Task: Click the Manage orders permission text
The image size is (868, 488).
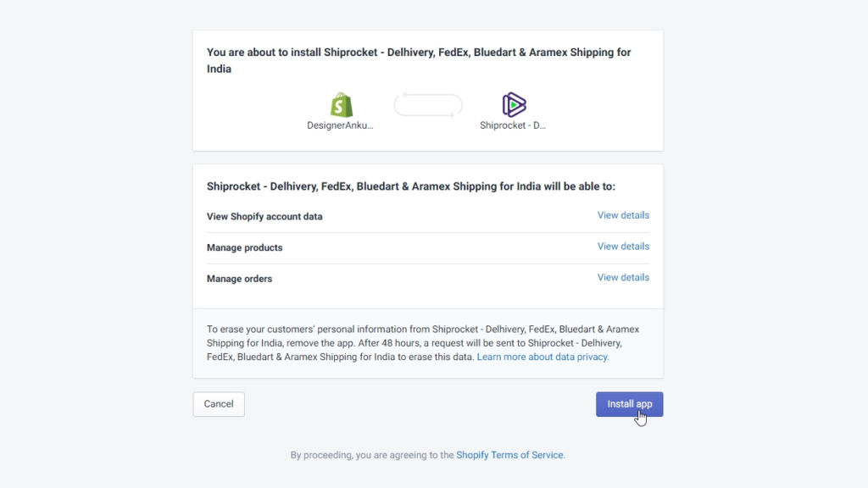Action: click(239, 278)
